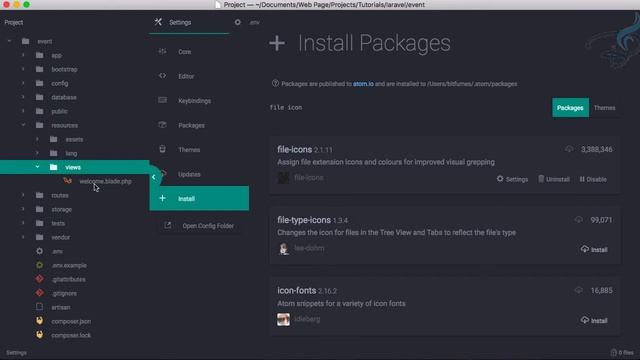Open the file-icons package title

click(x=294, y=149)
